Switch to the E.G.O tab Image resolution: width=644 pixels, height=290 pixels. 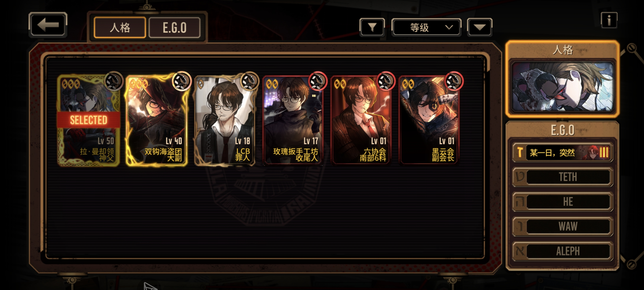174,28
